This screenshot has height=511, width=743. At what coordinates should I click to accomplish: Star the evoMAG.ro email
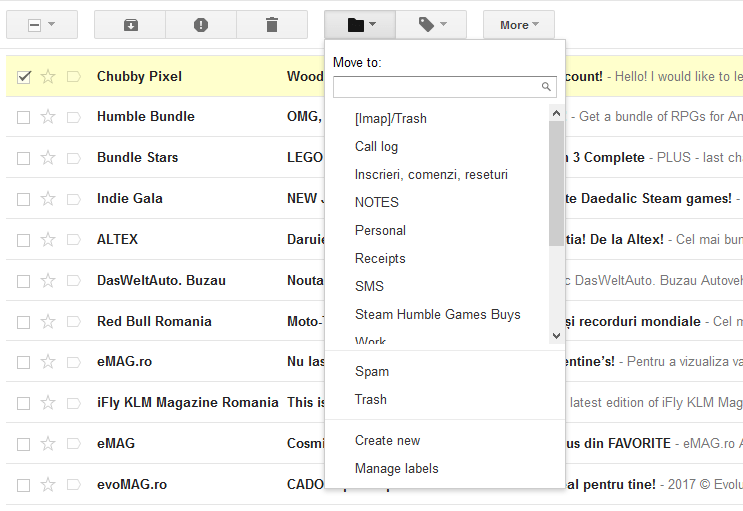click(48, 484)
